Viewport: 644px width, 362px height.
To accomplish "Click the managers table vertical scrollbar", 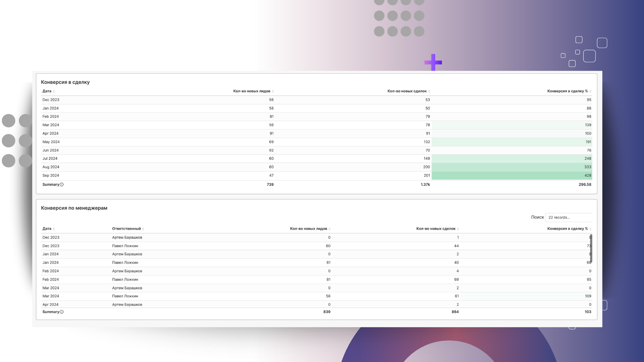I will tap(591, 248).
